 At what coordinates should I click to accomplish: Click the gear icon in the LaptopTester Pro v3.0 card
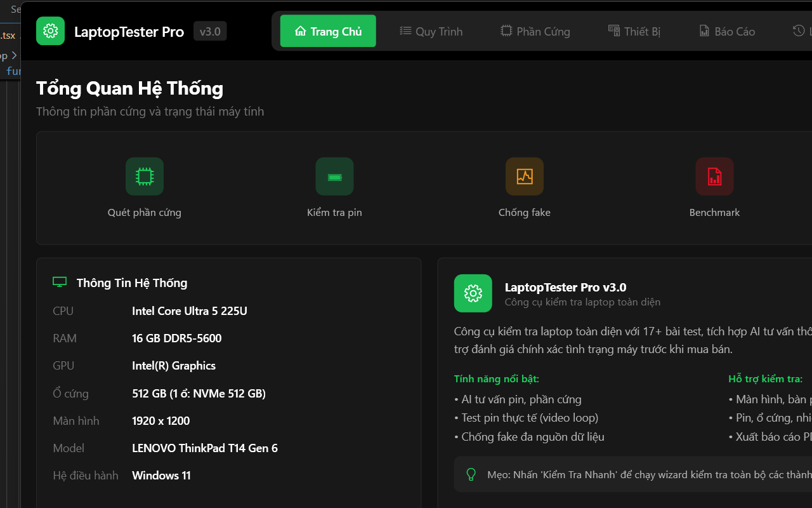click(473, 293)
